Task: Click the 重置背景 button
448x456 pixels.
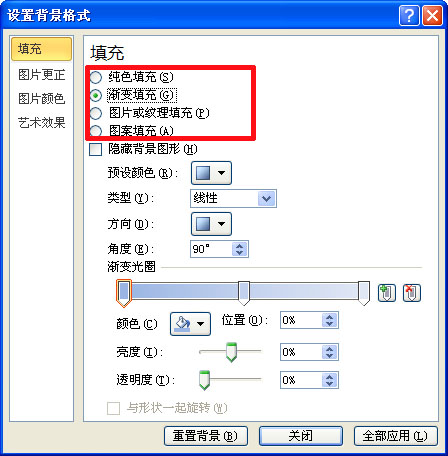Action: [206, 436]
